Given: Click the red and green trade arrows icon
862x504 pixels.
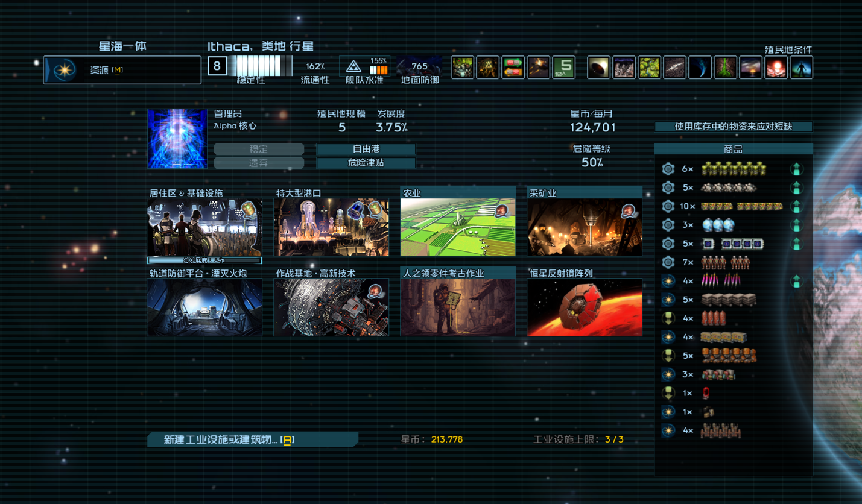Looking at the screenshot, I should [x=513, y=67].
